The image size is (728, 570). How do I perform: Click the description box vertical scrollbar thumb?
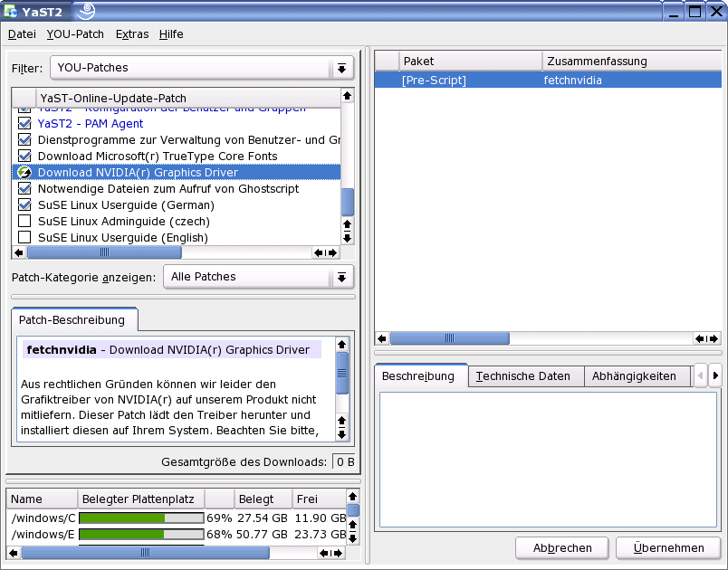[x=341, y=373]
